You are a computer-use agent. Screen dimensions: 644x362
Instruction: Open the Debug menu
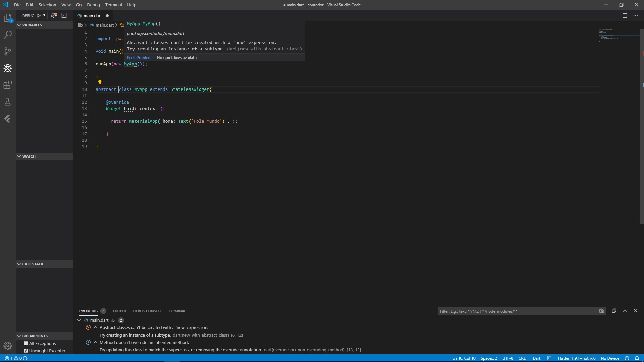(x=93, y=5)
